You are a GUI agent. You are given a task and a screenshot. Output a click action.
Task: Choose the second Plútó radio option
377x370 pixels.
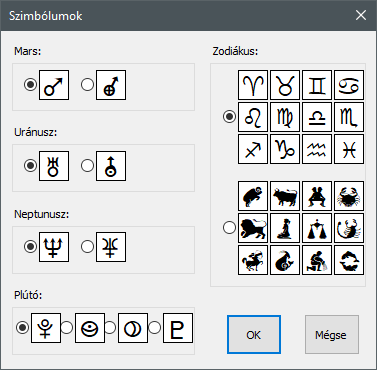(x=66, y=328)
